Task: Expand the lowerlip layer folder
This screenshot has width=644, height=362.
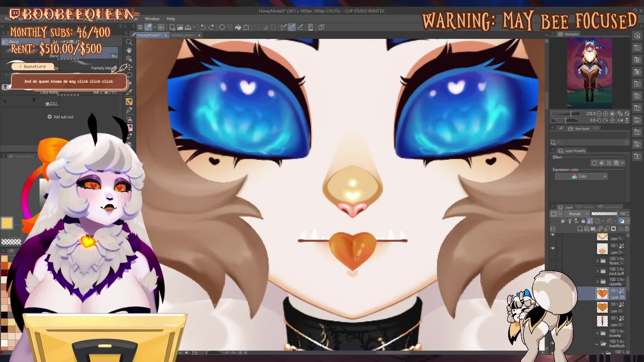Action: (597, 333)
